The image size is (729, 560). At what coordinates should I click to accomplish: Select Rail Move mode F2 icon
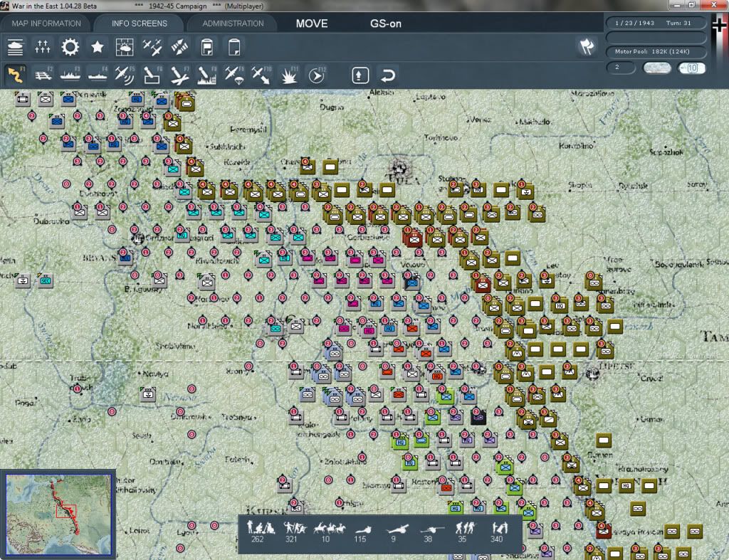[43, 75]
